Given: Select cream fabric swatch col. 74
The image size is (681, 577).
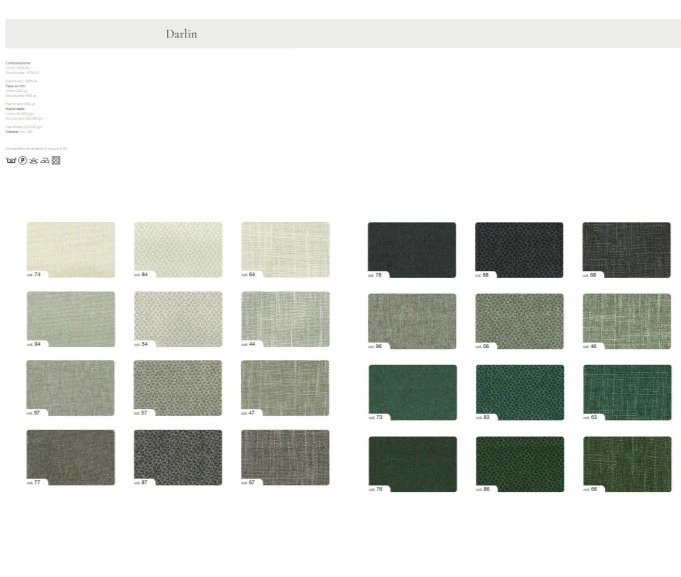Looking at the screenshot, I should click(70, 247).
